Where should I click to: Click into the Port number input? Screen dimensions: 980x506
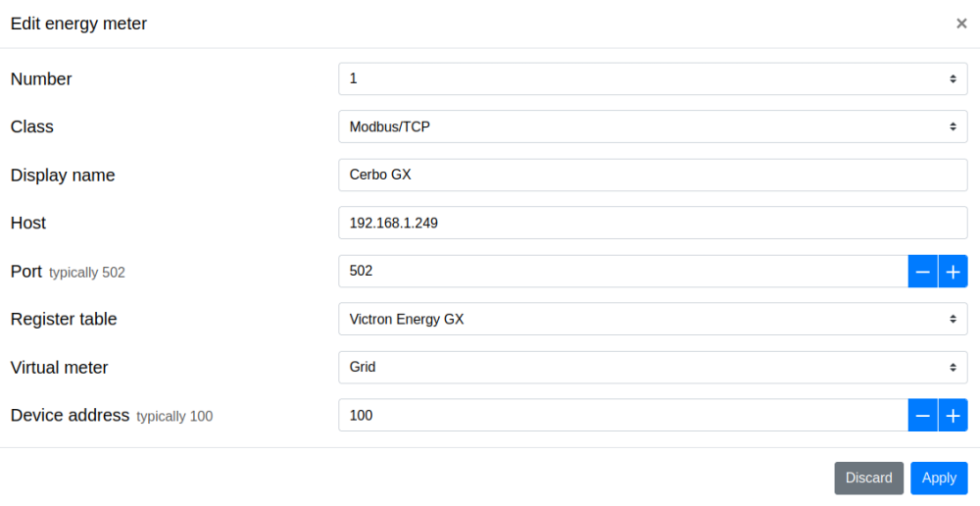tap(623, 272)
